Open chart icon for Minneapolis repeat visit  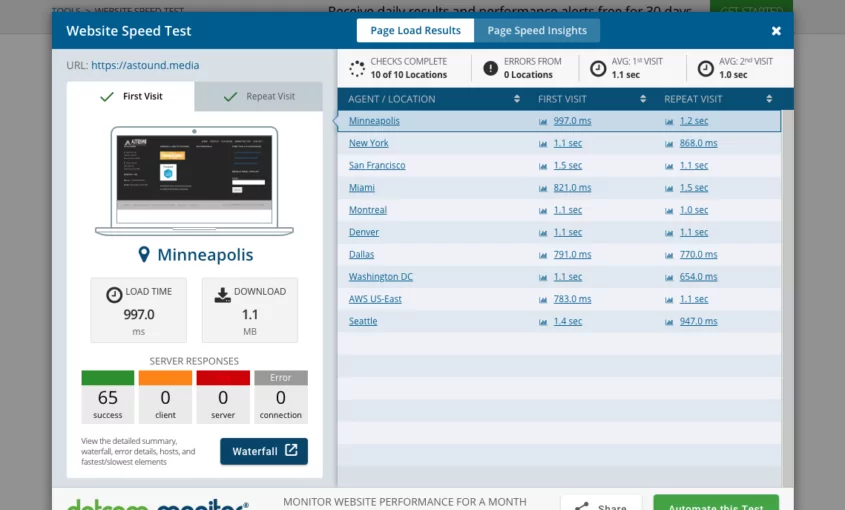point(669,122)
